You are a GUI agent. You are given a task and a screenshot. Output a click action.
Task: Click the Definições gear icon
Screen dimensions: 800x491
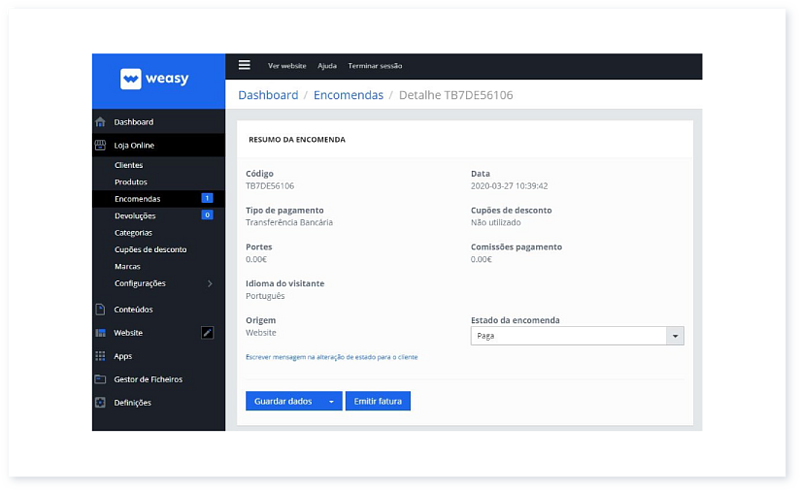(x=101, y=403)
